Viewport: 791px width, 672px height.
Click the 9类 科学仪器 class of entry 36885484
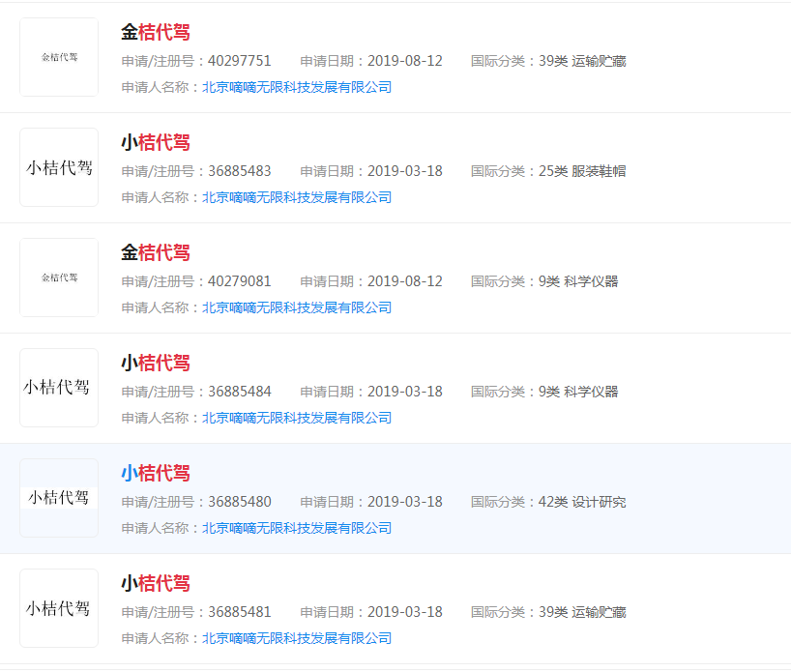point(578,392)
